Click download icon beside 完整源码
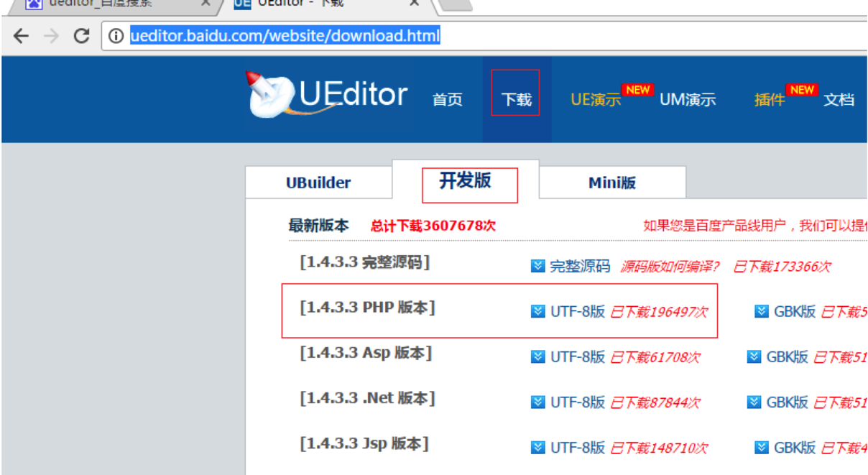The width and height of the screenshot is (868, 475). (x=537, y=267)
